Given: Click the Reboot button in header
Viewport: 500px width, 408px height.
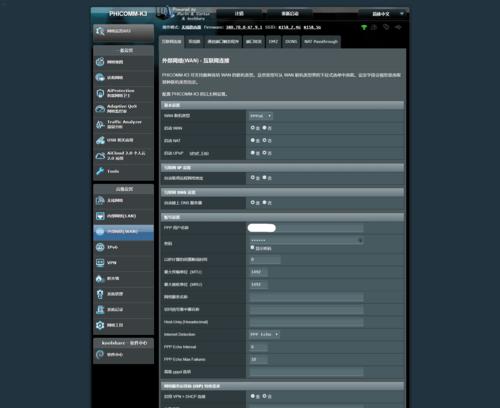Looking at the screenshot, I should [x=290, y=14].
